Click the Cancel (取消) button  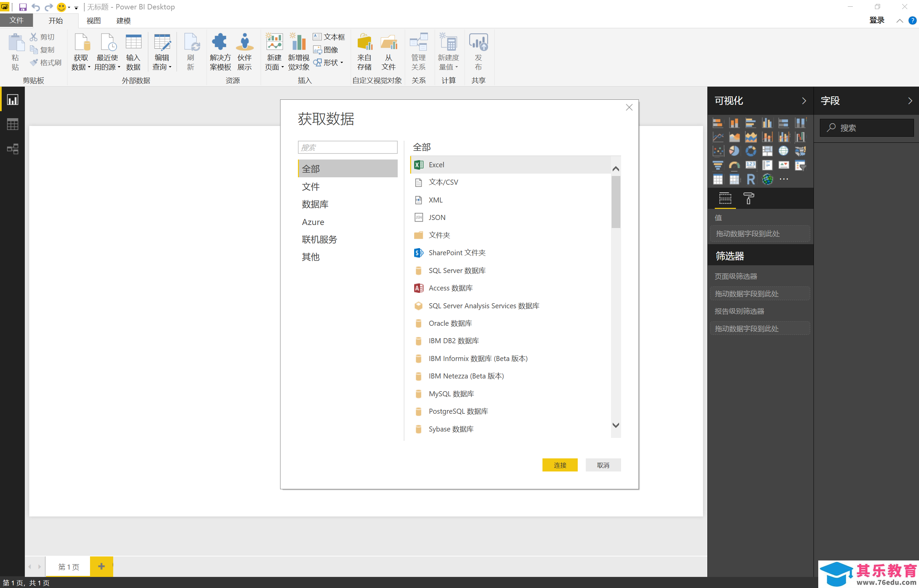pos(603,465)
